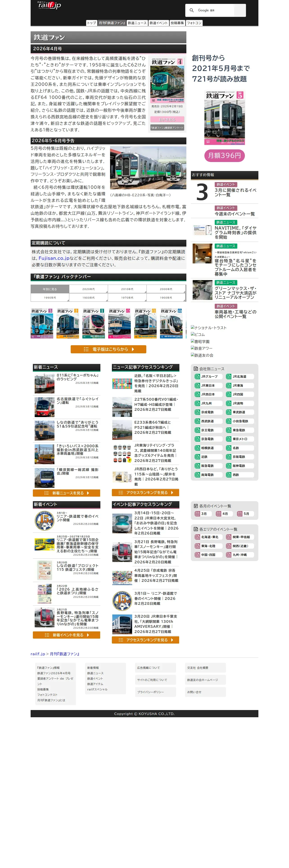Click the 名鉄 news icon
Screen dimensions: 289x868
pyautogui.click(x=229, y=448)
